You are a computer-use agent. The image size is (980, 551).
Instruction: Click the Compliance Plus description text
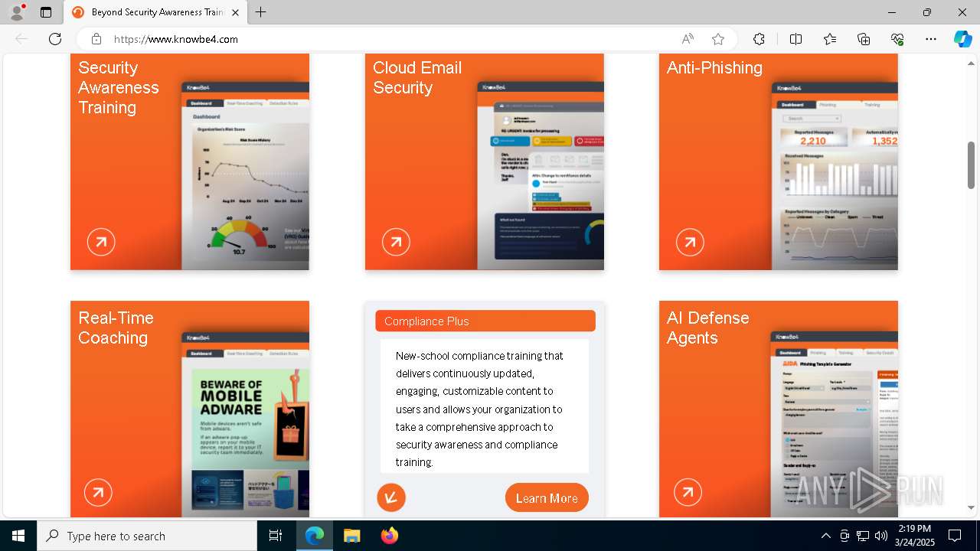click(480, 409)
